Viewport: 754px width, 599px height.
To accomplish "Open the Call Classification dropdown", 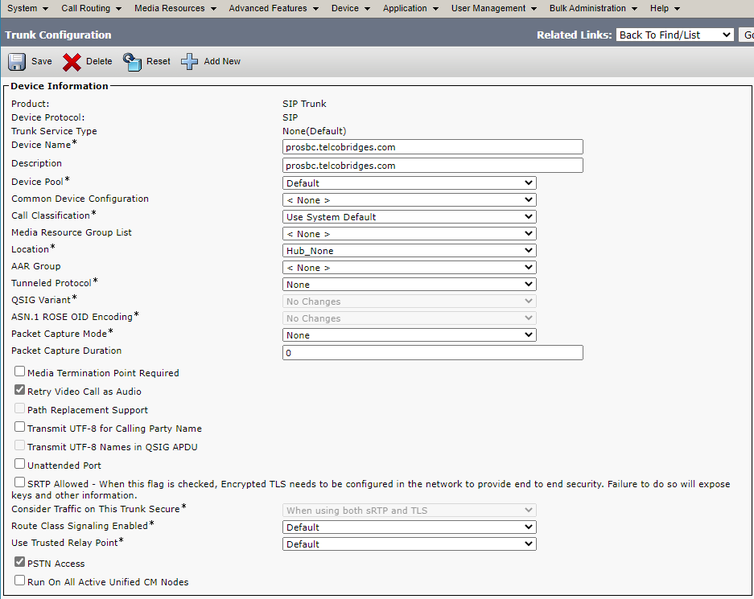I will coord(409,217).
